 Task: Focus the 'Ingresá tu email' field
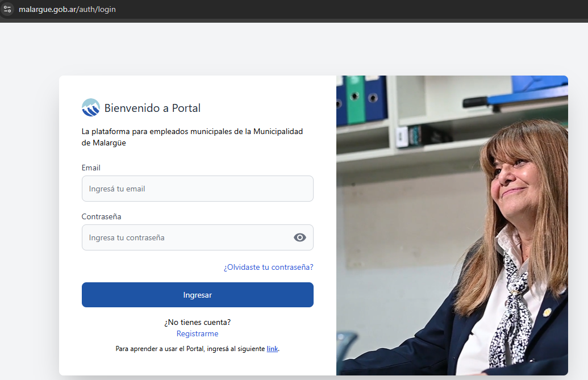[197, 189]
